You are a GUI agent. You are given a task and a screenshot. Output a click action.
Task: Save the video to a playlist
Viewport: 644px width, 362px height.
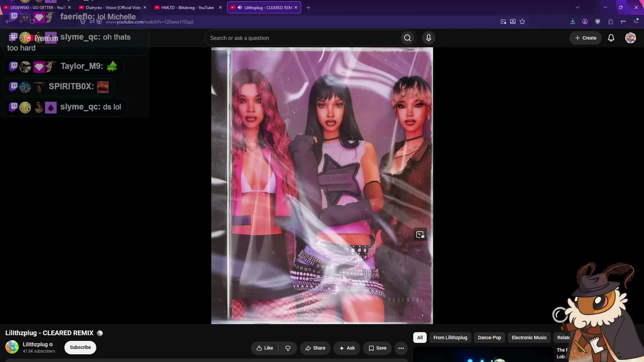(377, 348)
